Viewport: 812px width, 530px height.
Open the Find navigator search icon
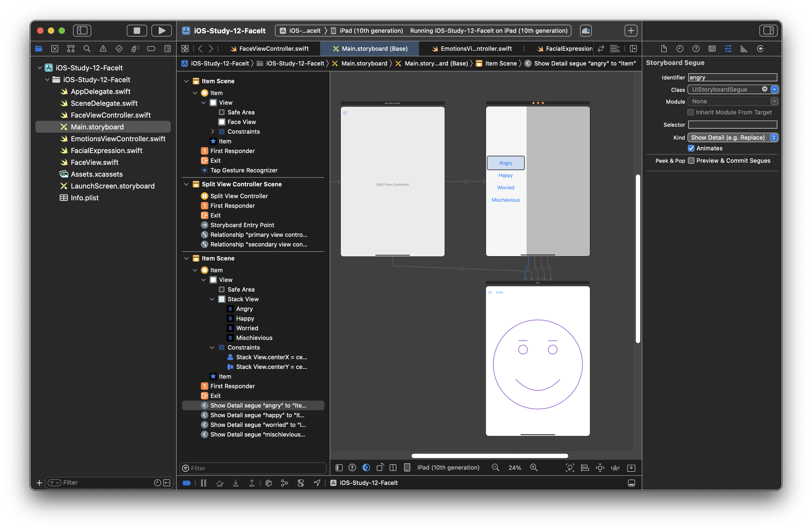[x=87, y=49]
